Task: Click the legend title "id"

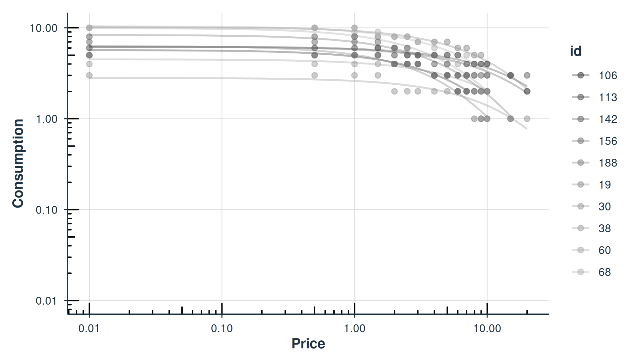Action: 575,51
